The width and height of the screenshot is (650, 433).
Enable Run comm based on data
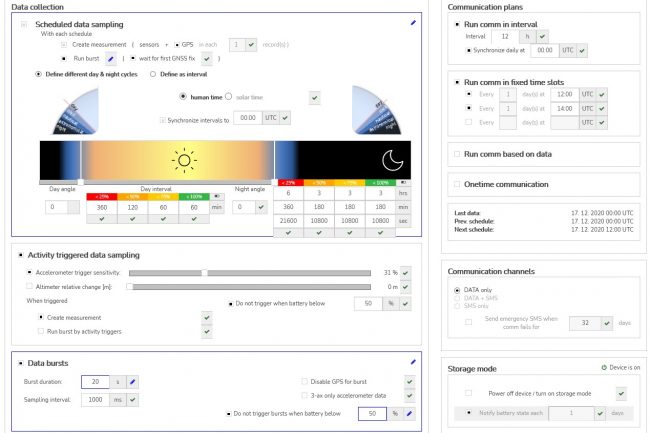pos(457,155)
